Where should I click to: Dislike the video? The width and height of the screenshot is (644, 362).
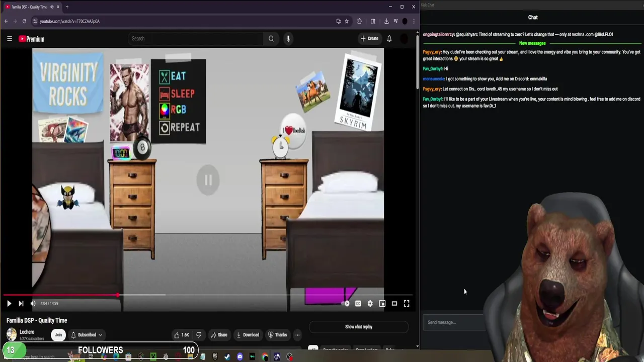pos(199,335)
